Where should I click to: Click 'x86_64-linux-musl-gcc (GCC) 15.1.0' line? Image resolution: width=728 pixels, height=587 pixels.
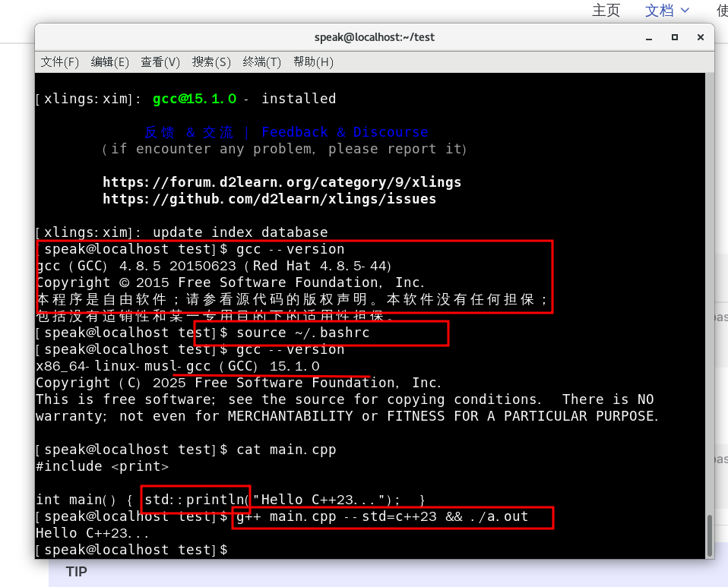click(177, 366)
